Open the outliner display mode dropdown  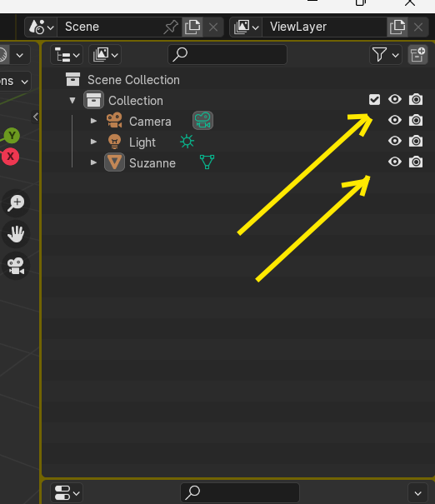pyautogui.click(x=67, y=55)
